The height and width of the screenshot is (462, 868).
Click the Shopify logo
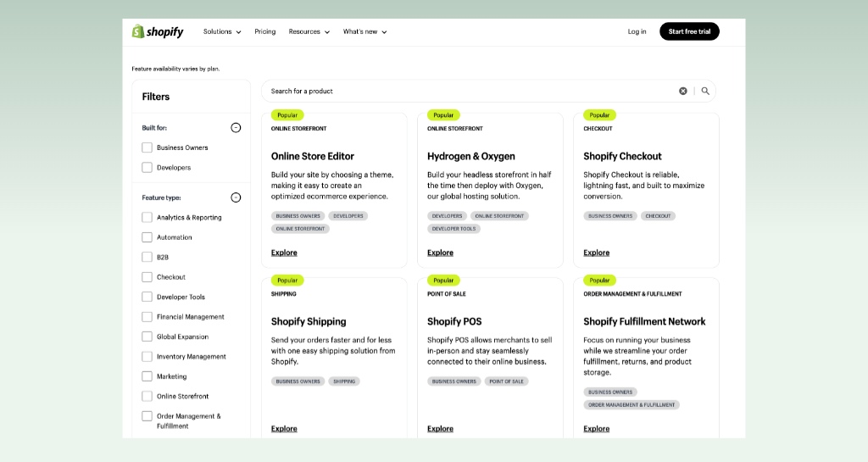coord(158,31)
